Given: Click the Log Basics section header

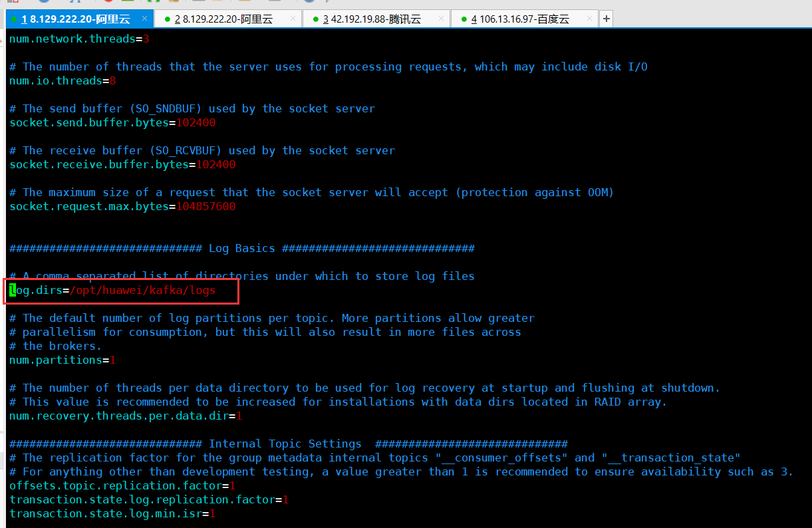Looking at the screenshot, I should [x=242, y=249].
